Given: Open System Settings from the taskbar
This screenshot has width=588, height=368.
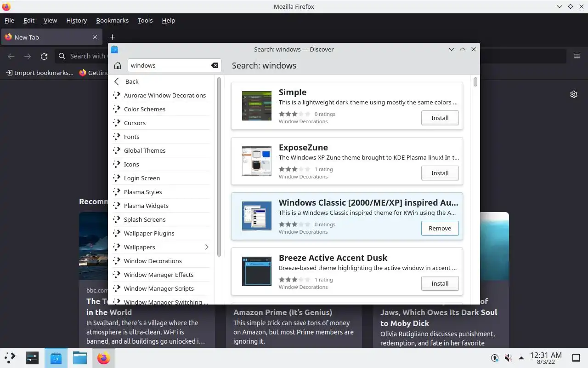Looking at the screenshot, I should point(32,358).
